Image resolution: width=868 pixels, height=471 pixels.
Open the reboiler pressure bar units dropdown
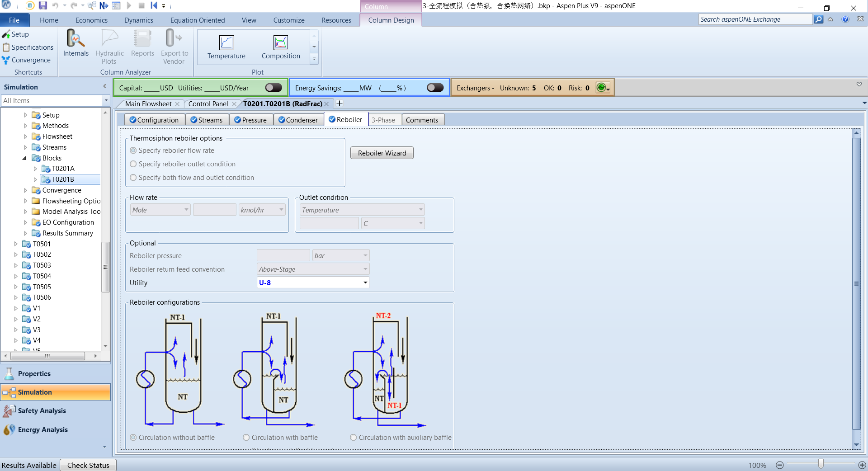pos(365,256)
